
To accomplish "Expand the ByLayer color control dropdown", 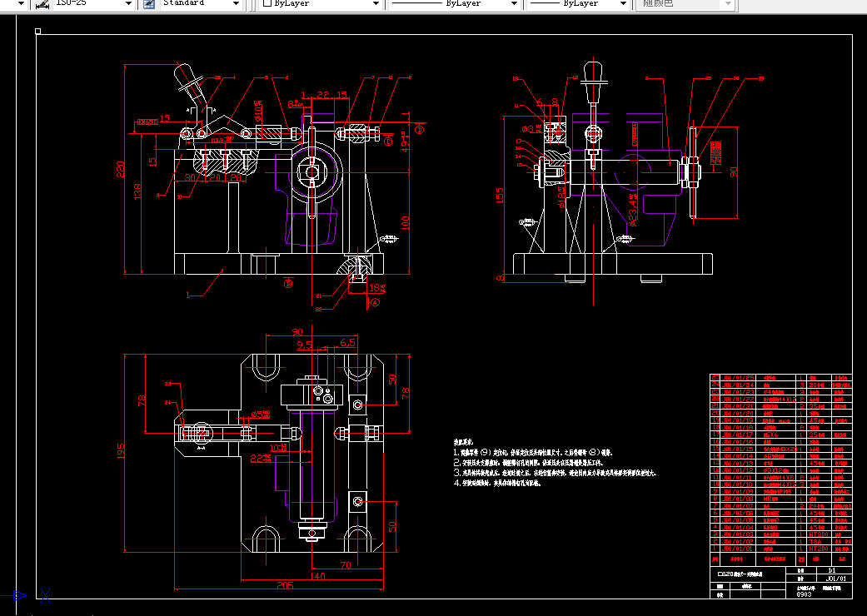I will [x=376, y=4].
